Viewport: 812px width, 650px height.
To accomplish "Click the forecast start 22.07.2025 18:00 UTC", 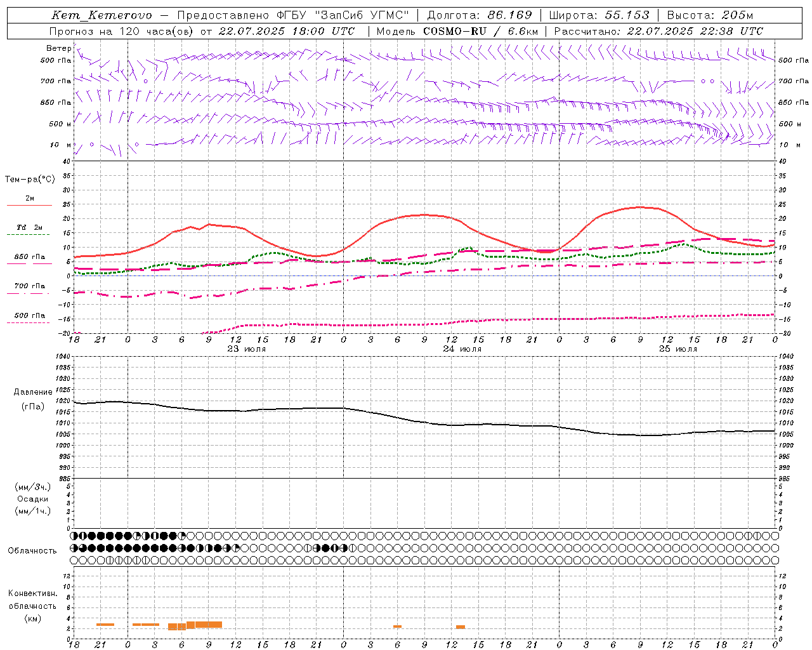I will pos(287,30).
